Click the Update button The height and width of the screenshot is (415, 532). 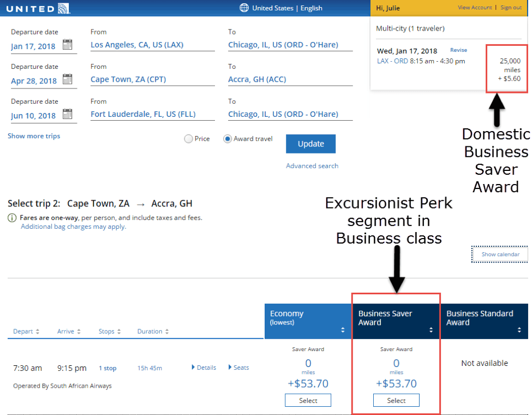[310, 144]
